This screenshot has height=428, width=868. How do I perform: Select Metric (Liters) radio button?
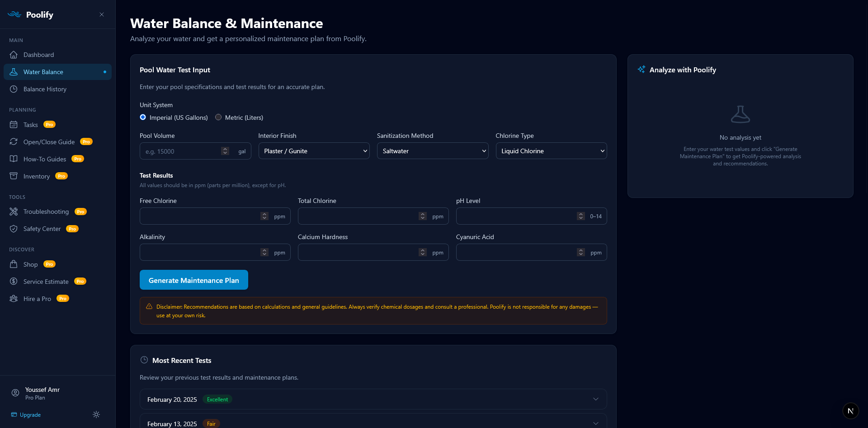pyautogui.click(x=218, y=117)
